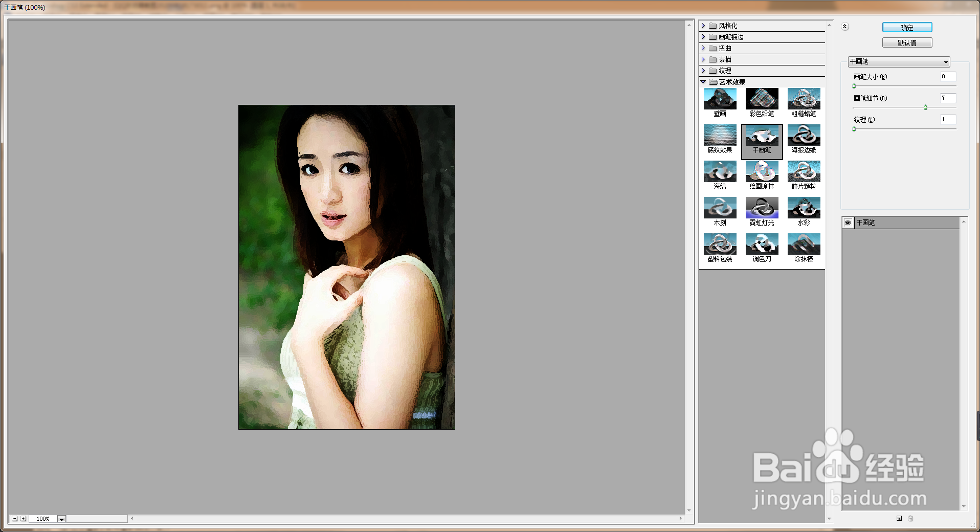Click the 纹理 value field

point(948,120)
